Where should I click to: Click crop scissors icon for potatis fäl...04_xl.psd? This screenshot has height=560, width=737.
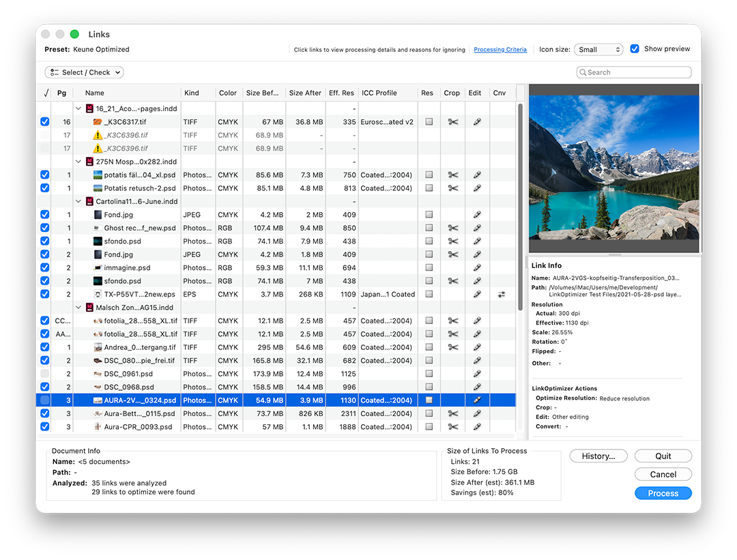pos(452,175)
